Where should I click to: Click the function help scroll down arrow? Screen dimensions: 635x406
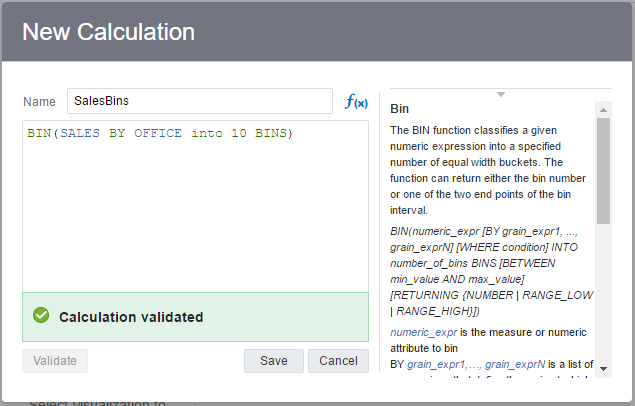pyautogui.click(x=603, y=368)
